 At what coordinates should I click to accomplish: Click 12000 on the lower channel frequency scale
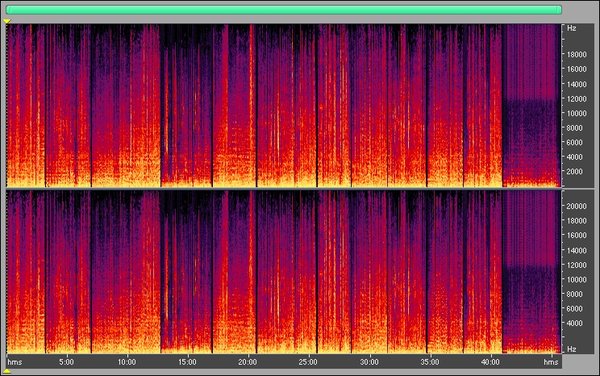[577, 265]
